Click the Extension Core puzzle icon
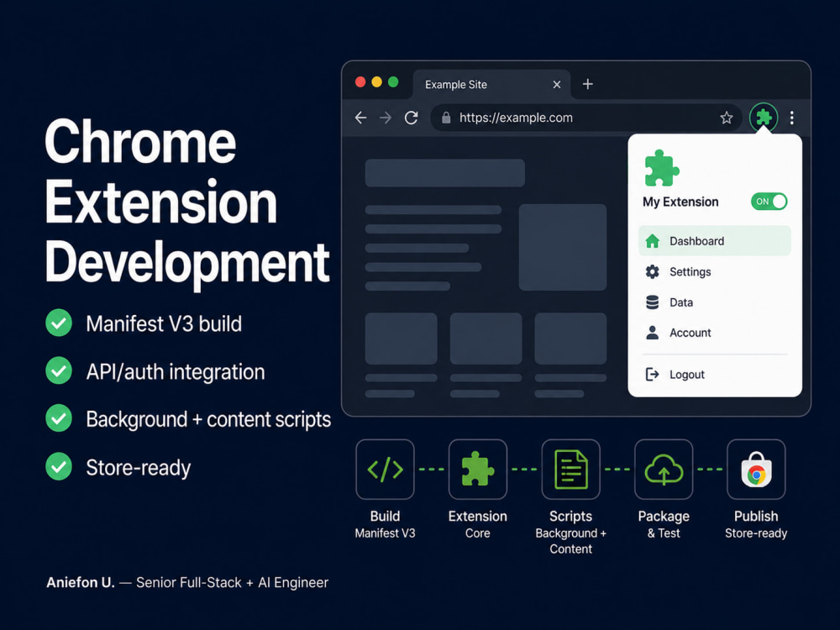Viewport: 840px width, 630px height. click(478, 470)
